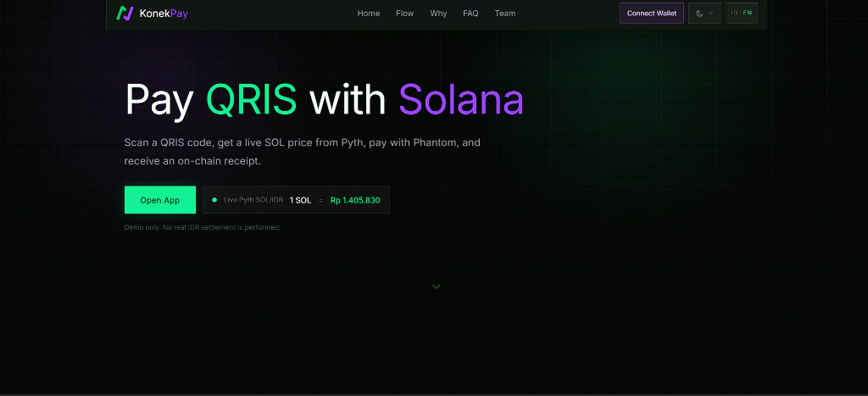
Task: Jump to the Team section
Action: coord(505,14)
